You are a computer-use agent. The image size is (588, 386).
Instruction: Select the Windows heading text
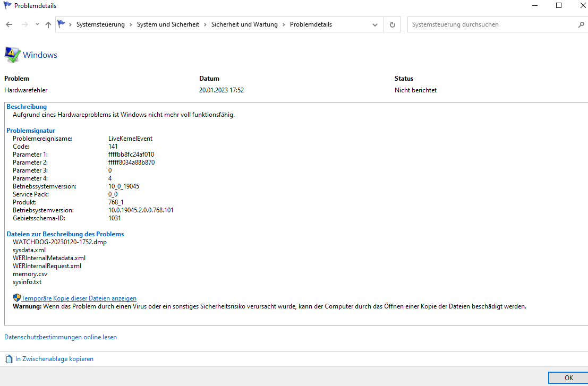(x=40, y=55)
